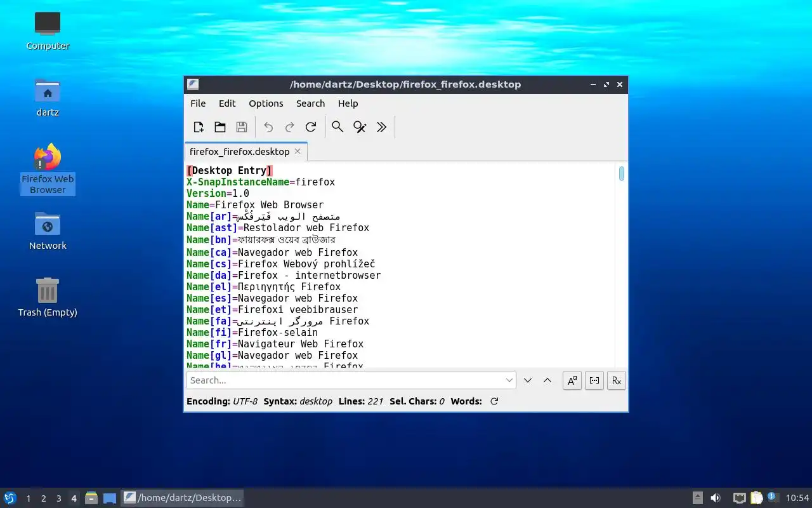Screen dimensions: 812x508
Task: Open the replace tool icon in the toolbar
Action: (360, 127)
